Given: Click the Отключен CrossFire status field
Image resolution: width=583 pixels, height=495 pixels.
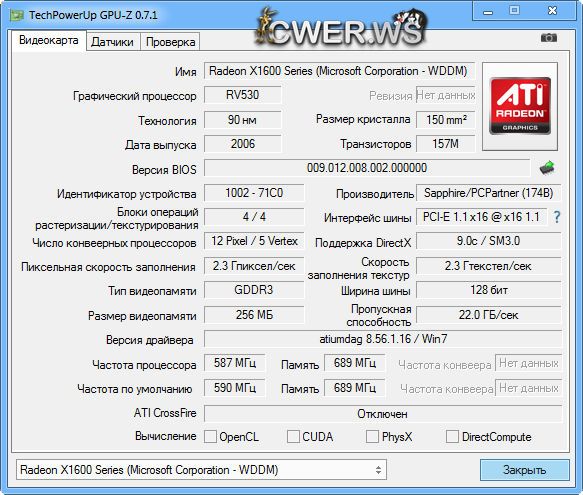Looking at the screenshot, I should tap(383, 414).
